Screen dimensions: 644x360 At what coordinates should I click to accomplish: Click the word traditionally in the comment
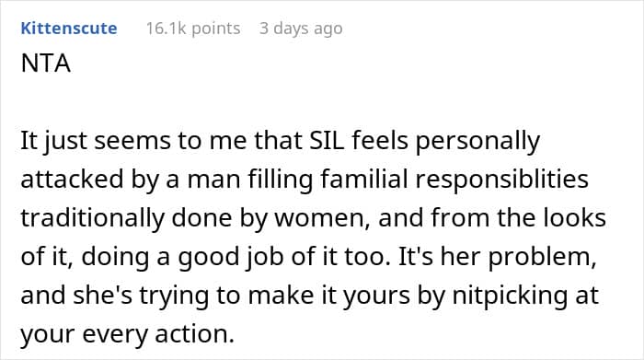click(92, 219)
